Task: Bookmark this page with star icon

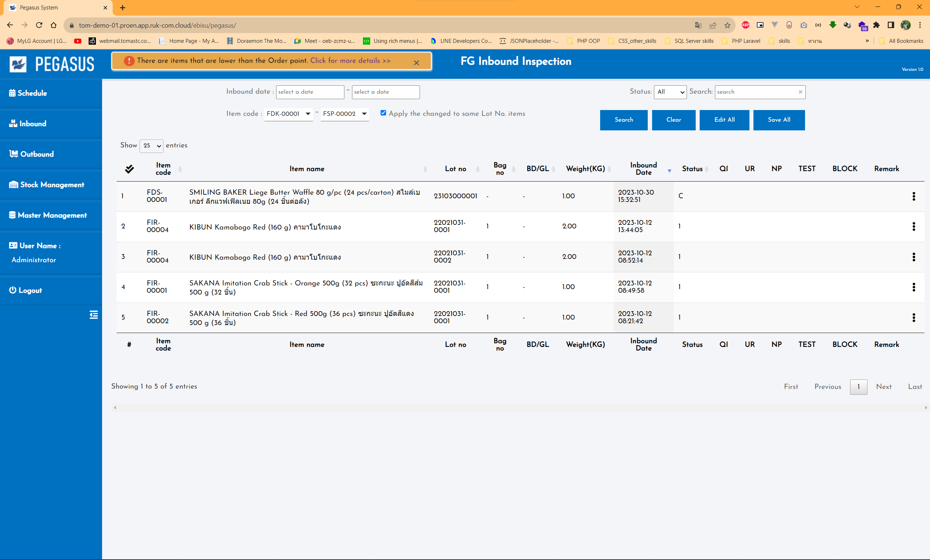Action: point(727,25)
